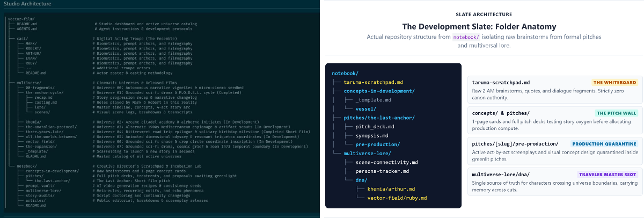Screen dimensions: 644x218
Task: Click the "_template.md" file in slate tree
Action: (373, 100)
